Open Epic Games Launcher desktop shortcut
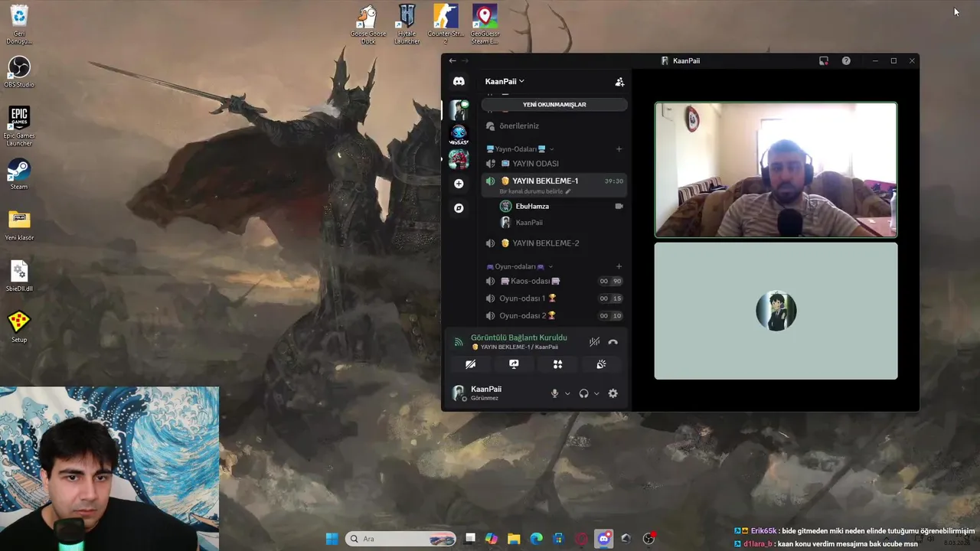Viewport: 980px width, 551px height. [19, 126]
